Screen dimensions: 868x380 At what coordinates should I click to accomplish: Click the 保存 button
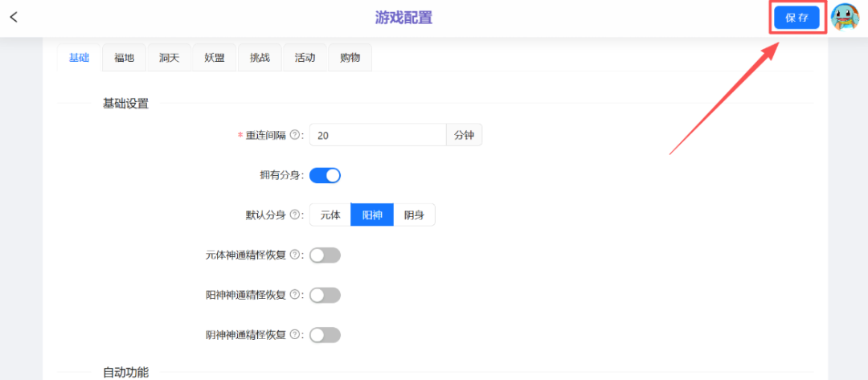(x=796, y=18)
